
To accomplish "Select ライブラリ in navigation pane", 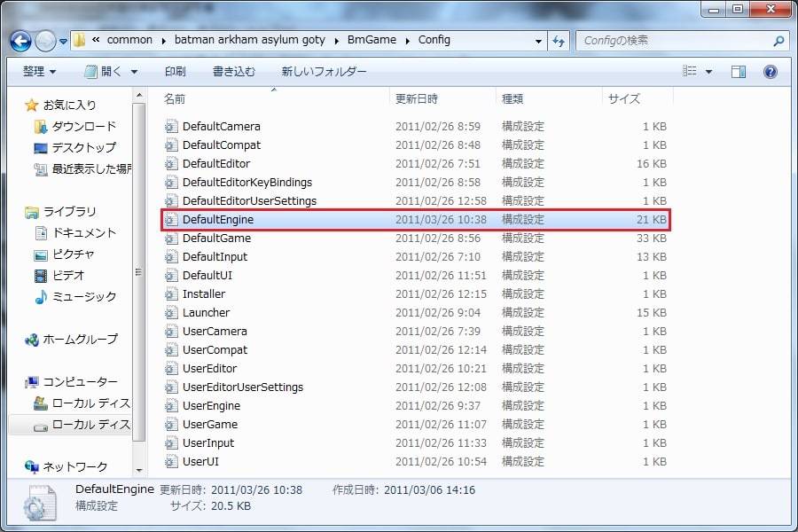I will point(69,212).
